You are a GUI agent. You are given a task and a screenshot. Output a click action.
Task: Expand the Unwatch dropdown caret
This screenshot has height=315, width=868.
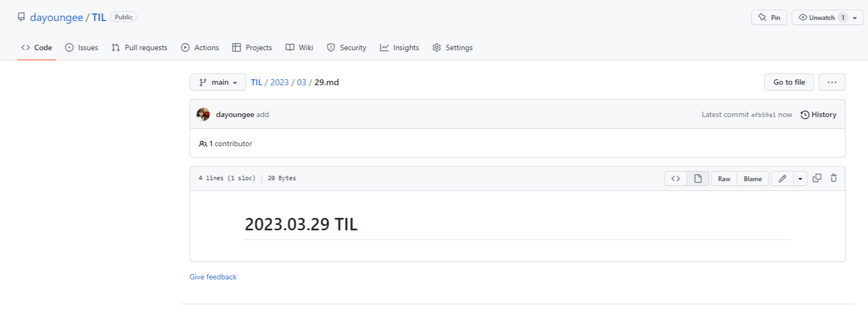click(x=855, y=18)
